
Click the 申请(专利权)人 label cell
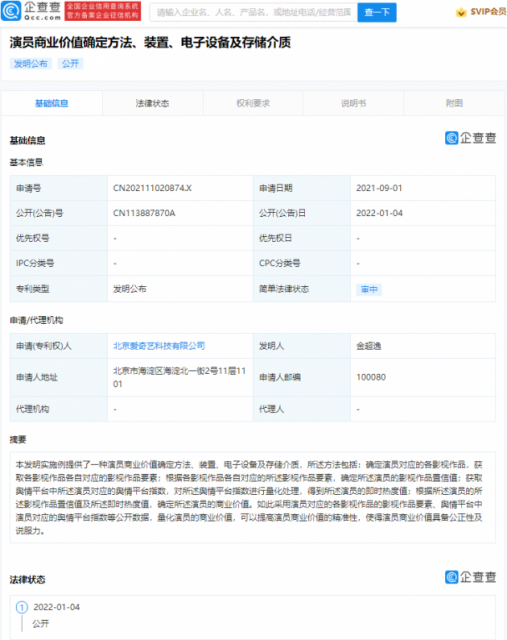59,346
